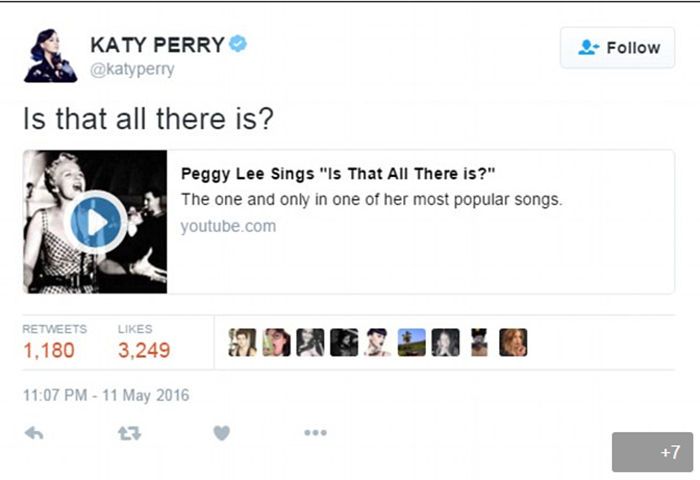Click the last liker avatar
700x480 pixels.
pos(514,343)
